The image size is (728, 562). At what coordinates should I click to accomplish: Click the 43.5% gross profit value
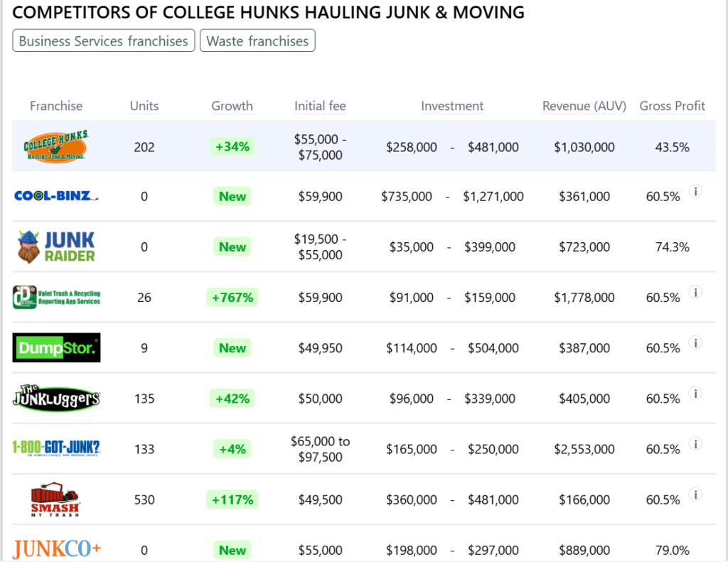click(672, 147)
